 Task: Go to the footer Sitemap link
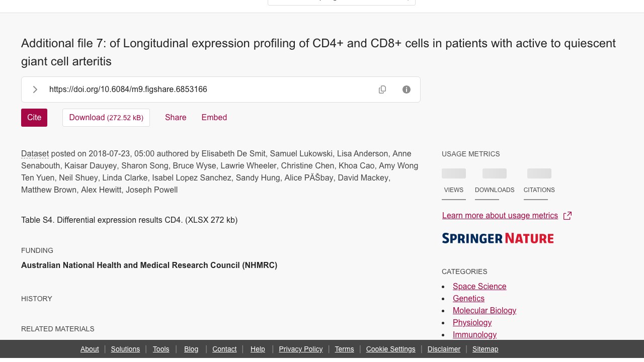click(x=485, y=349)
